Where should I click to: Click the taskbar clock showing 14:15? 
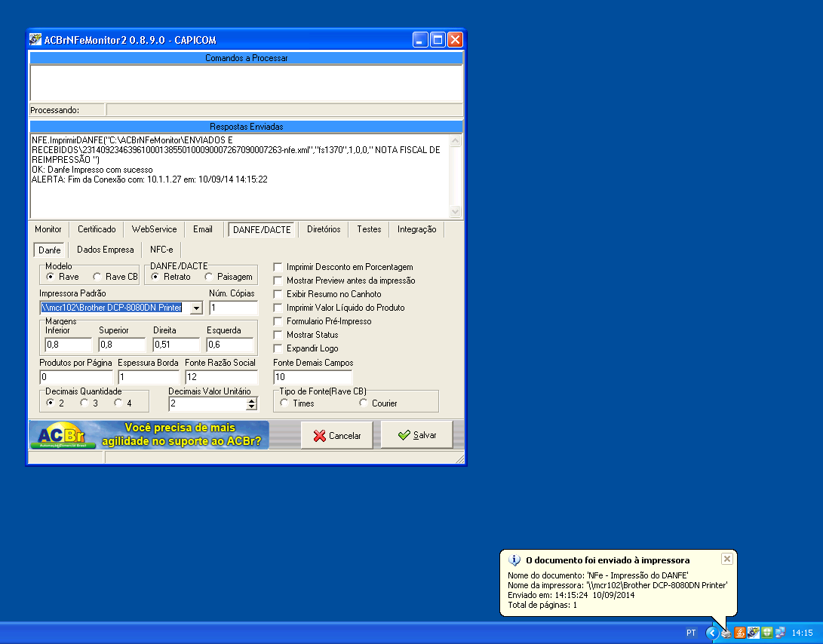click(x=802, y=633)
